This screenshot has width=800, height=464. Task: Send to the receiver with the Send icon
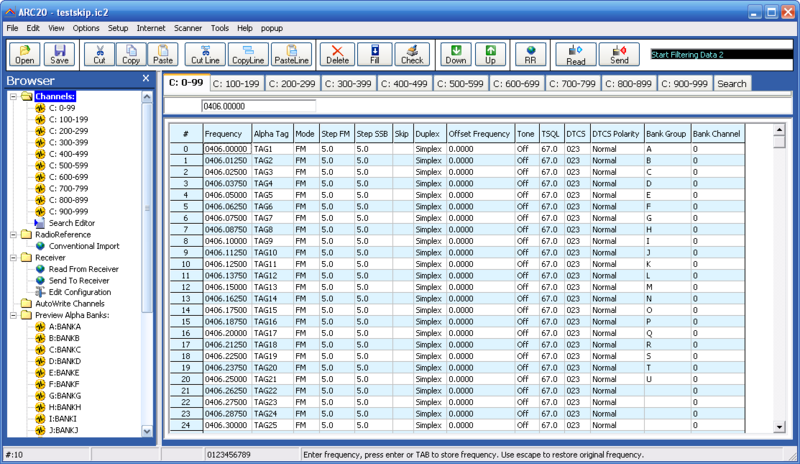619,54
